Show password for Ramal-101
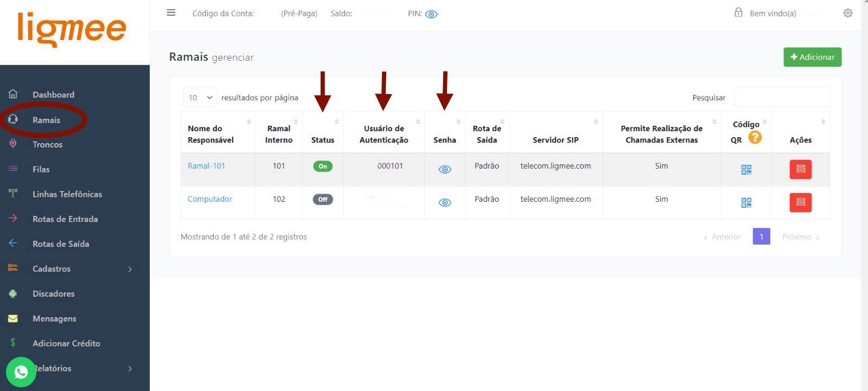Viewport: 868px width, 391px height. (444, 170)
